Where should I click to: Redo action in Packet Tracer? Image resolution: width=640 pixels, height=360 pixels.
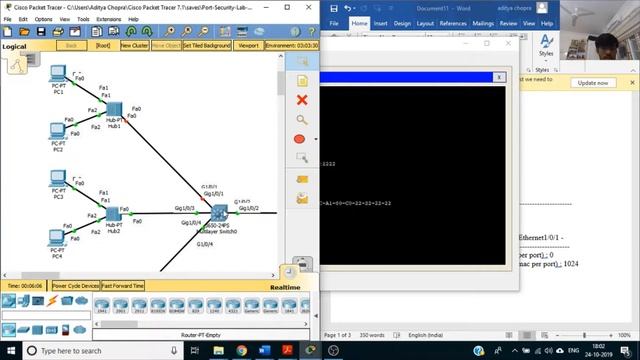coord(147,31)
